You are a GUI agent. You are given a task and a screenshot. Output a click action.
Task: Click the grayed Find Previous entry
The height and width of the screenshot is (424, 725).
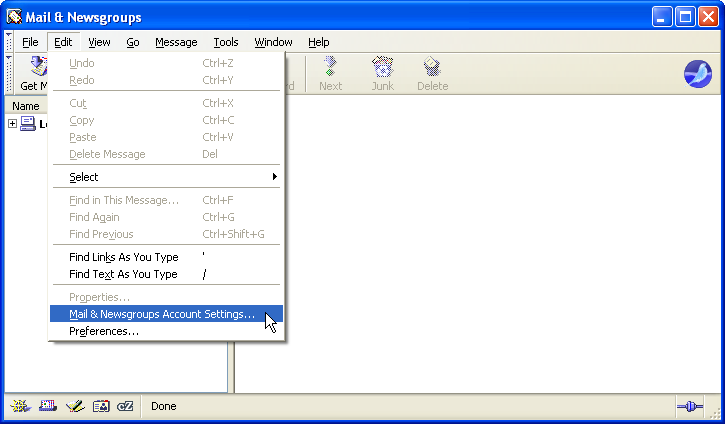[166, 234]
